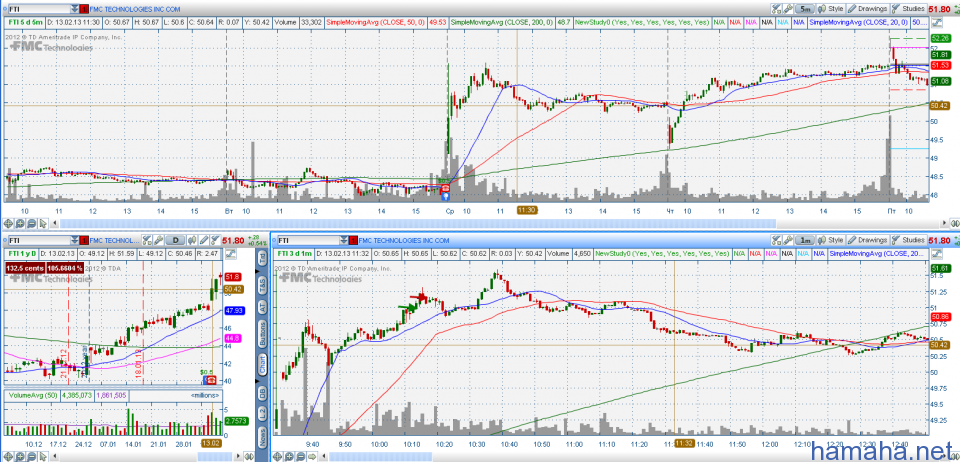Open the T&S side tab

(x=263, y=283)
